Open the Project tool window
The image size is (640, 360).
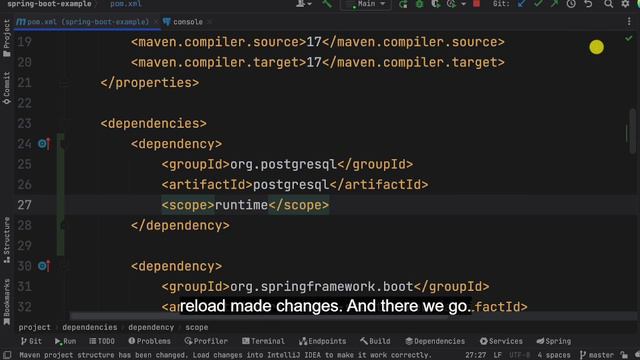click(x=7, y=38)
